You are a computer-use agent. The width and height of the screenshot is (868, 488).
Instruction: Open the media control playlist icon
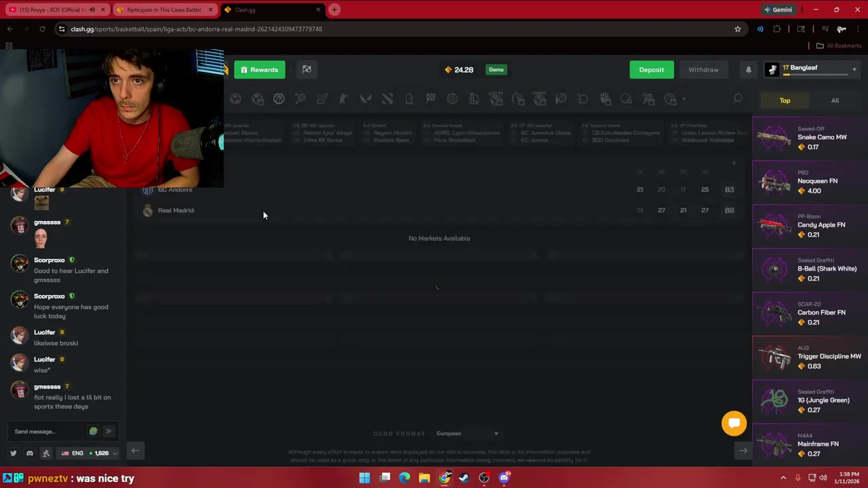(825, 29)
